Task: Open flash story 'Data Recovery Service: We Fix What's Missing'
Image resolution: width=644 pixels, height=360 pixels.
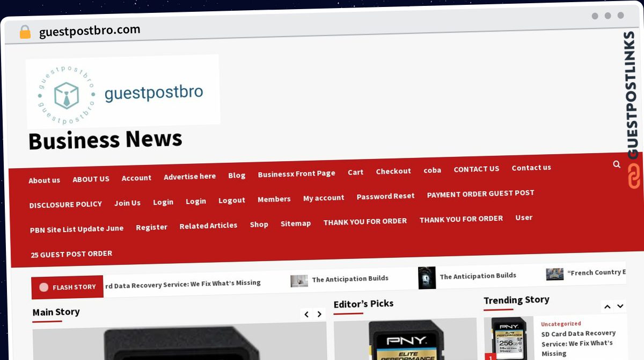Action: [x=182, y=284]
